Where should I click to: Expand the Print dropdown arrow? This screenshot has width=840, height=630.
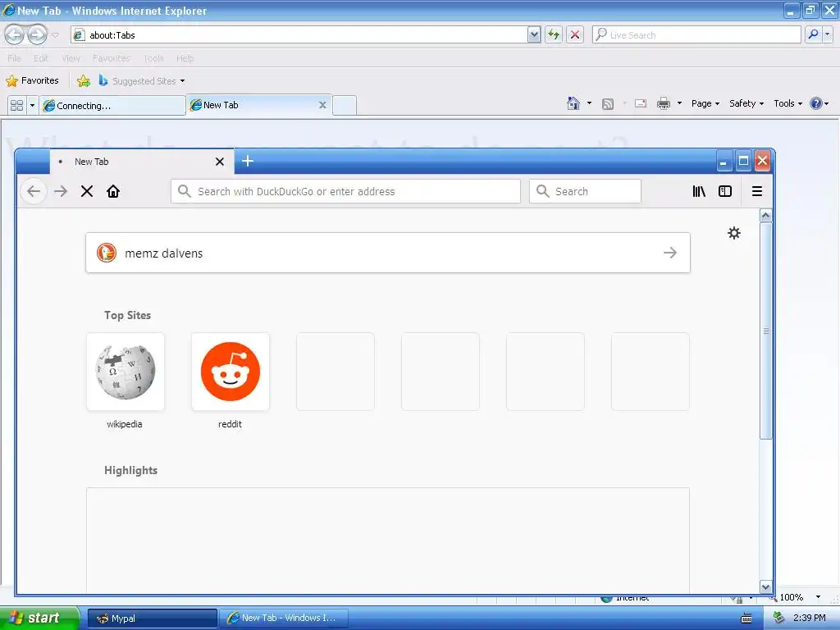click(x=679, y=103)
